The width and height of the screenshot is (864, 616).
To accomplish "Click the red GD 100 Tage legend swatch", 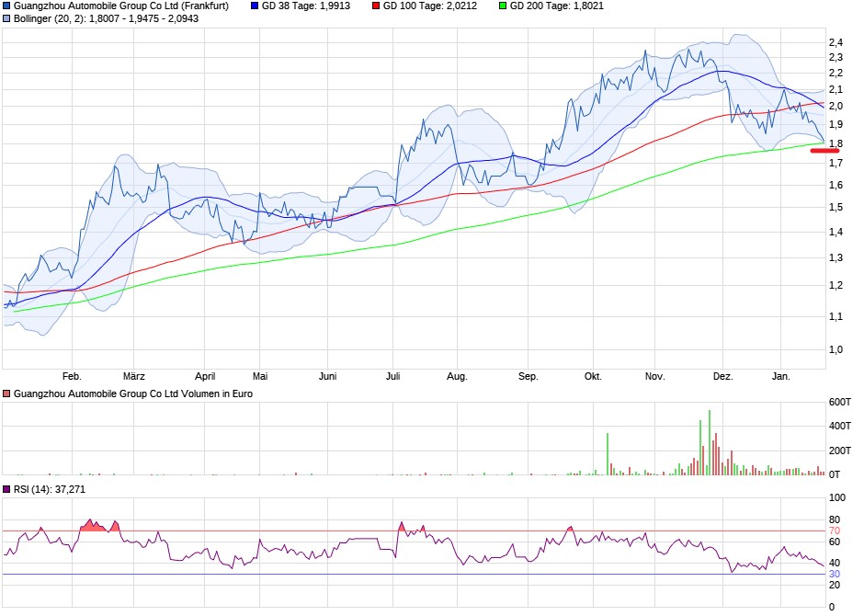I will coord(375,6).
